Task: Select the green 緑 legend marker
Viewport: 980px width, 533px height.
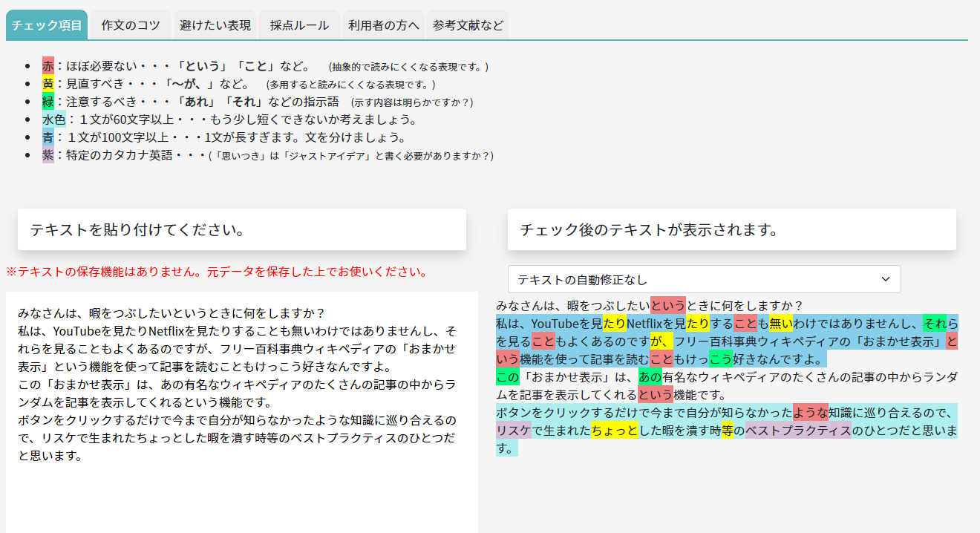Action: 47,100
